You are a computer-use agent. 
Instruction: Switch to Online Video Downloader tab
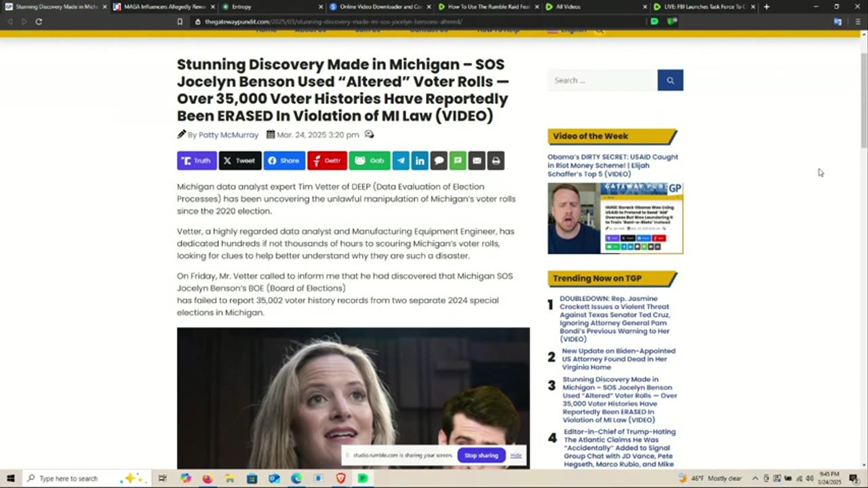(380, 7)
